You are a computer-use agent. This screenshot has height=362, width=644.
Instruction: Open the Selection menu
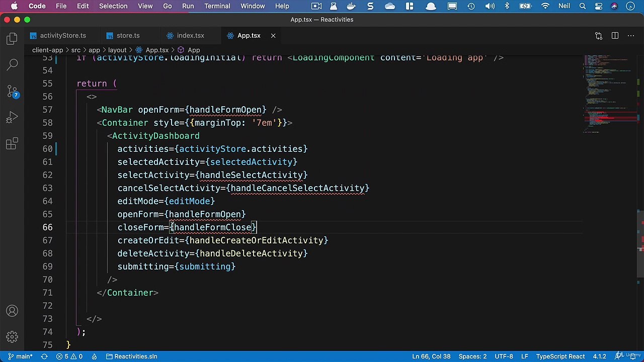pyautogui.click(x=113, y=6)
